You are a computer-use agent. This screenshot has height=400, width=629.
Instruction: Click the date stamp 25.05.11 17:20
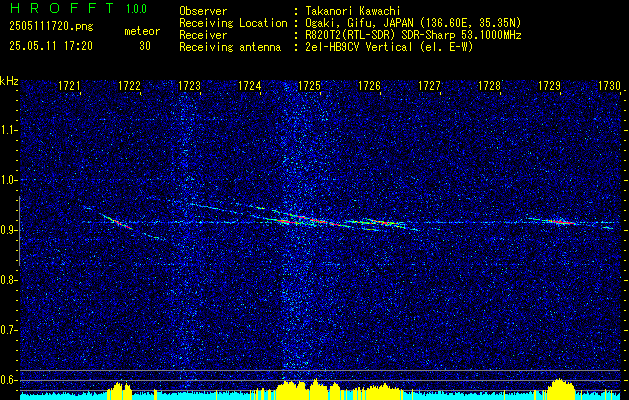(51, 46)
